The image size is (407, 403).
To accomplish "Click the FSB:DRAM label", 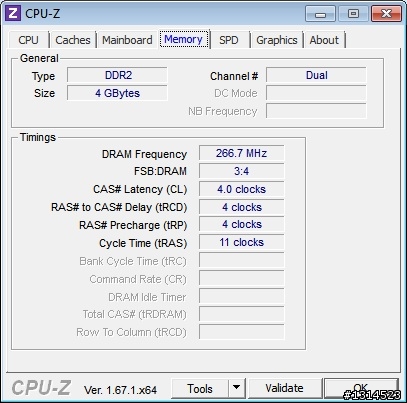I will (x=160, y=171).
